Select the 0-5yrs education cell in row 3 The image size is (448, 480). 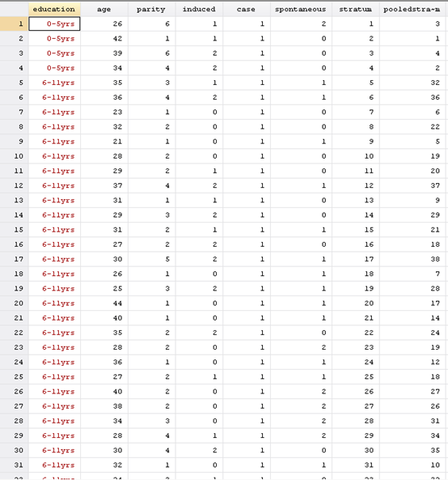54,53
